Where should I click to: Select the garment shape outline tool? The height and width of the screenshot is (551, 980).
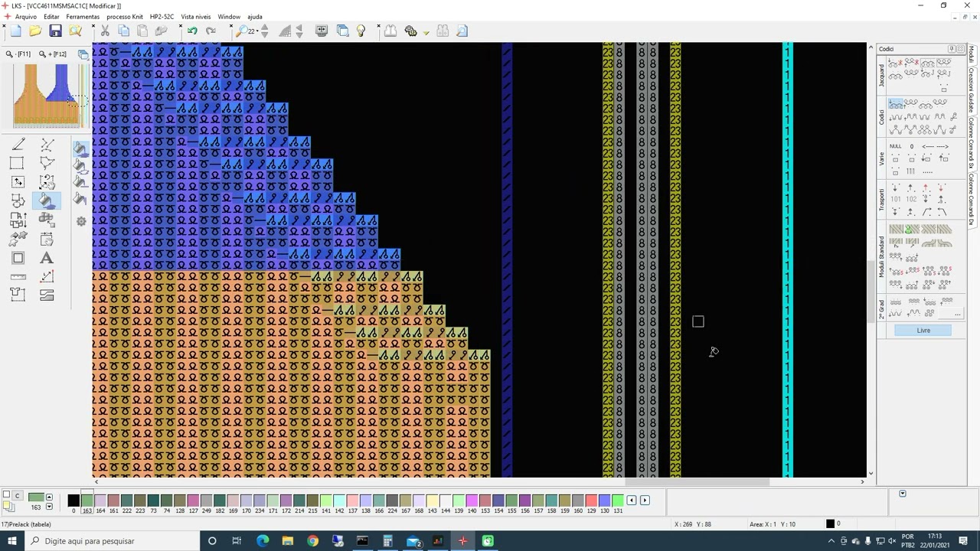[18, 295]
